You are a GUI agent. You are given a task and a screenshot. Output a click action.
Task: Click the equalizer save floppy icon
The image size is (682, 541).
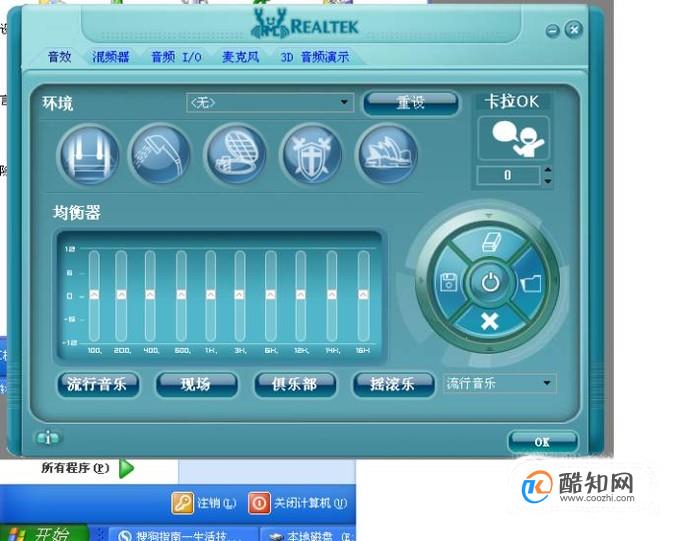(448, 282)
